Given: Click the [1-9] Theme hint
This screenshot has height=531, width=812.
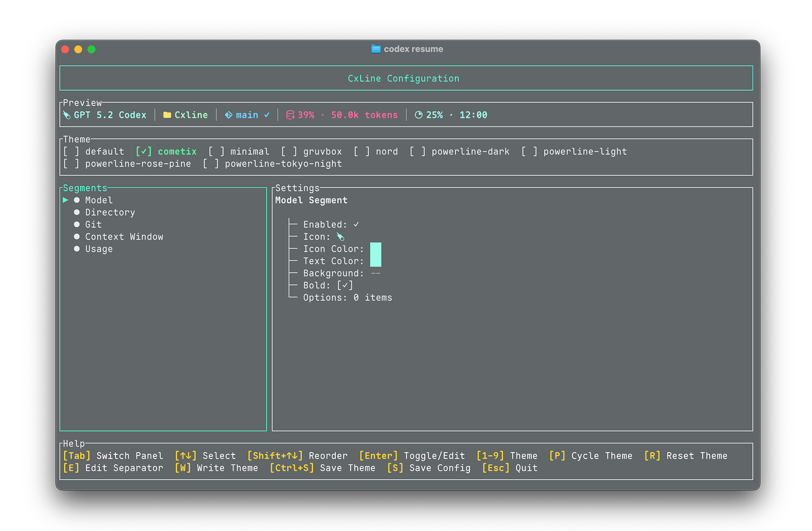Looking at the screenshot, I should [507, 456].
